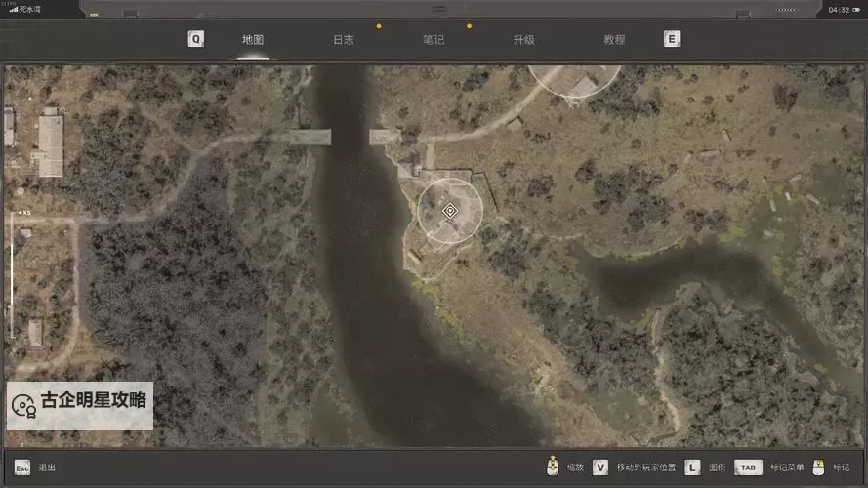Open the 教程 tutorial tab
The width and height of the screenshot is (868, 488).
[x=614, y=40]
